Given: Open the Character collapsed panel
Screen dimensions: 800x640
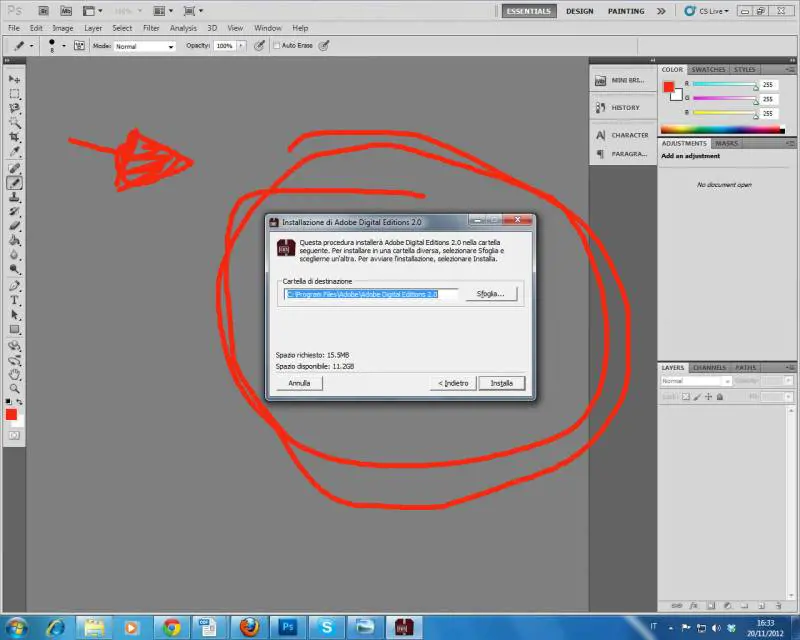Looking at the screenshot, I should [x=622, y=135].
